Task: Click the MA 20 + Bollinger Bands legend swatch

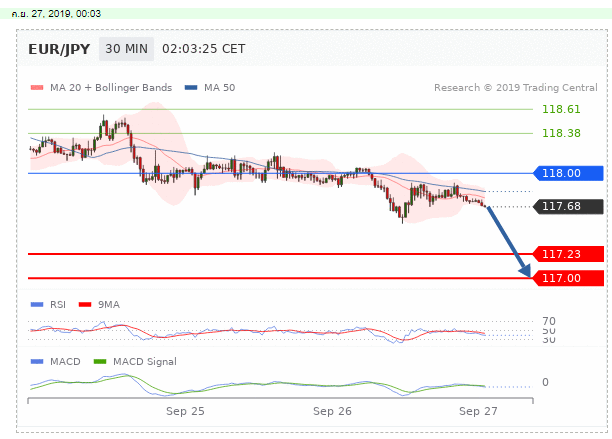Action: [37, 88]
